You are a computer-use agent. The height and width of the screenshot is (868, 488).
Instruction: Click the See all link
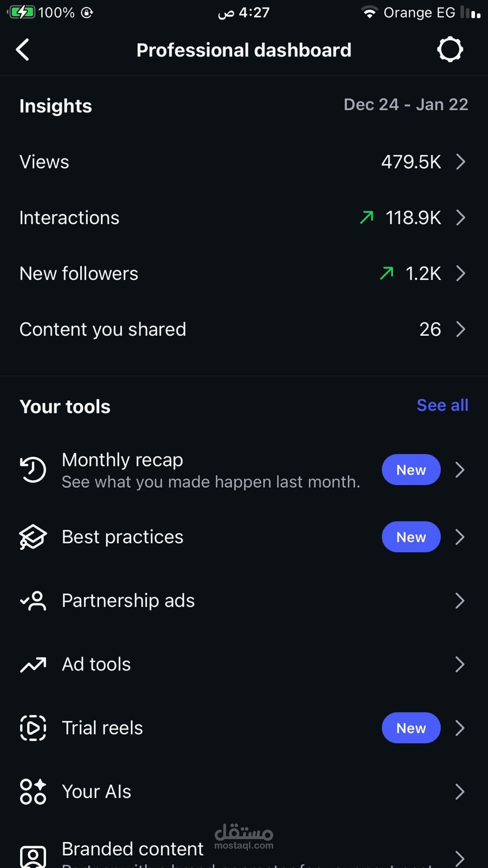click(442, 405)
